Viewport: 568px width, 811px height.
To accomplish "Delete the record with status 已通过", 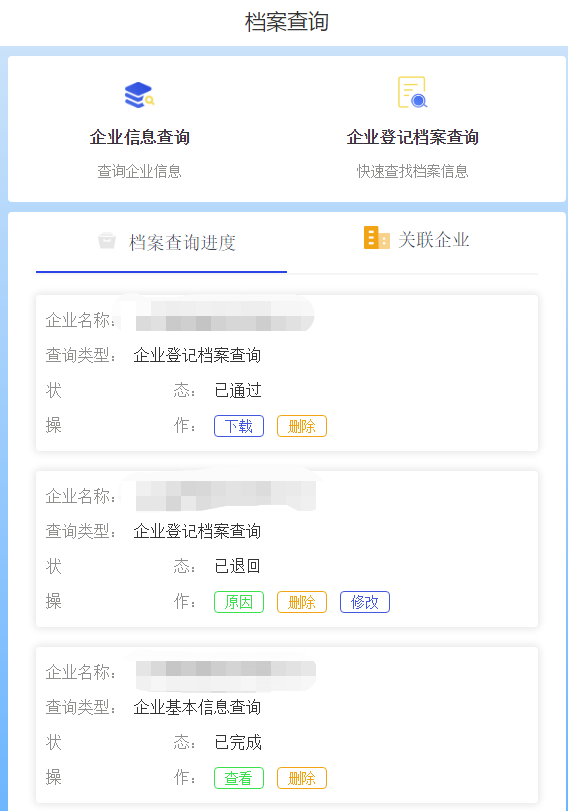I will click(x=302, y=426).
